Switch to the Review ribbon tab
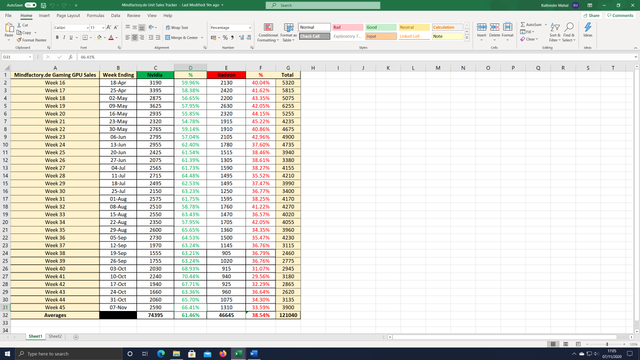The width and height of the screenshot is (640, 360). point(133,16)
